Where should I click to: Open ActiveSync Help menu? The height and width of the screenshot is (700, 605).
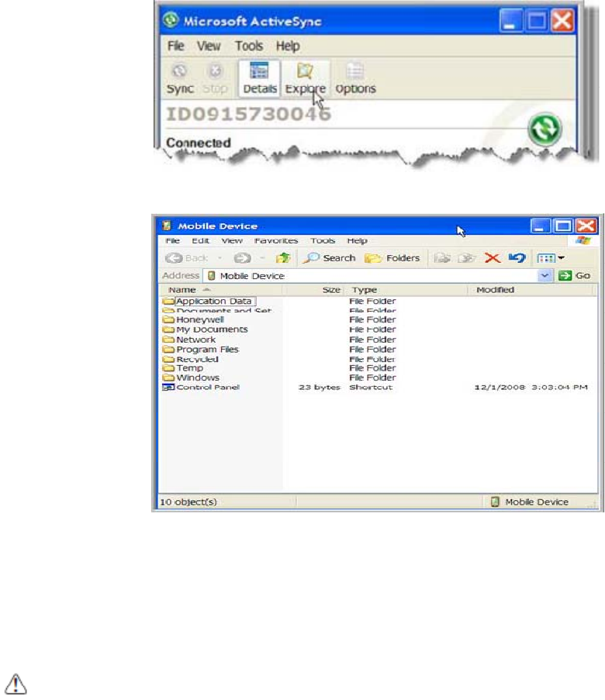click(288, 46)
